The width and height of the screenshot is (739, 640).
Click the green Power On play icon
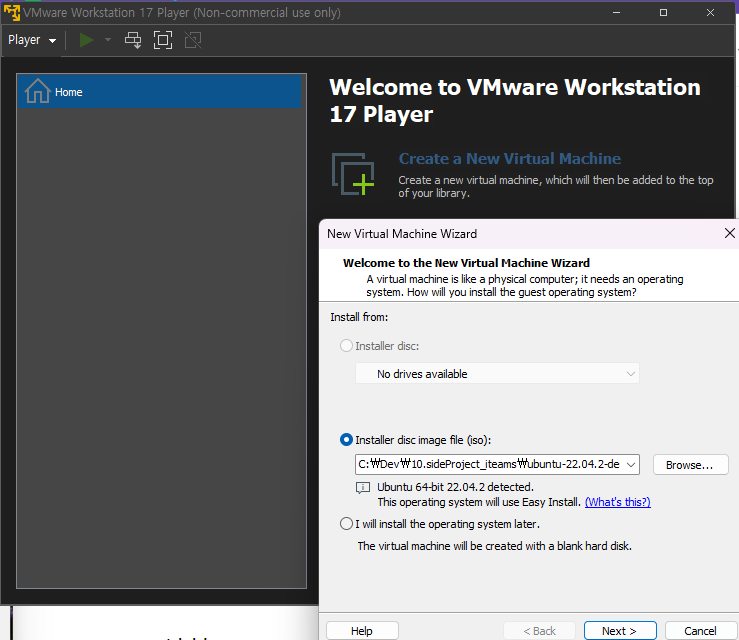86,40
